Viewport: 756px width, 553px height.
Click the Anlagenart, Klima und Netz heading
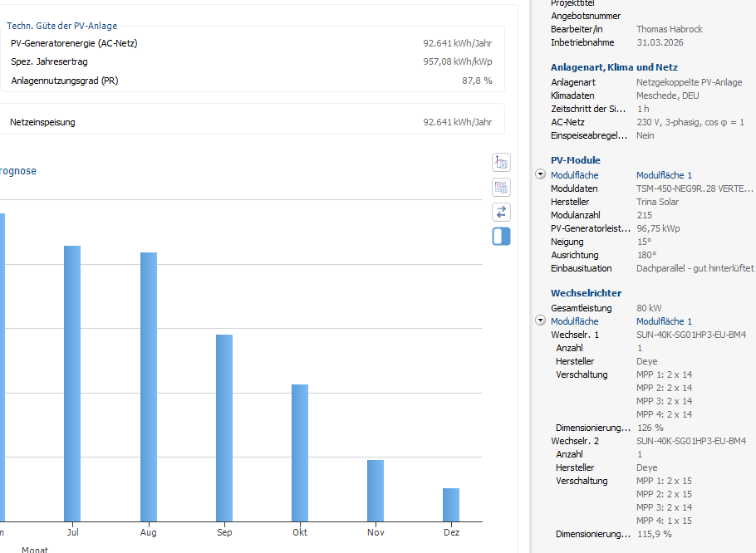(x=614, y=67)
